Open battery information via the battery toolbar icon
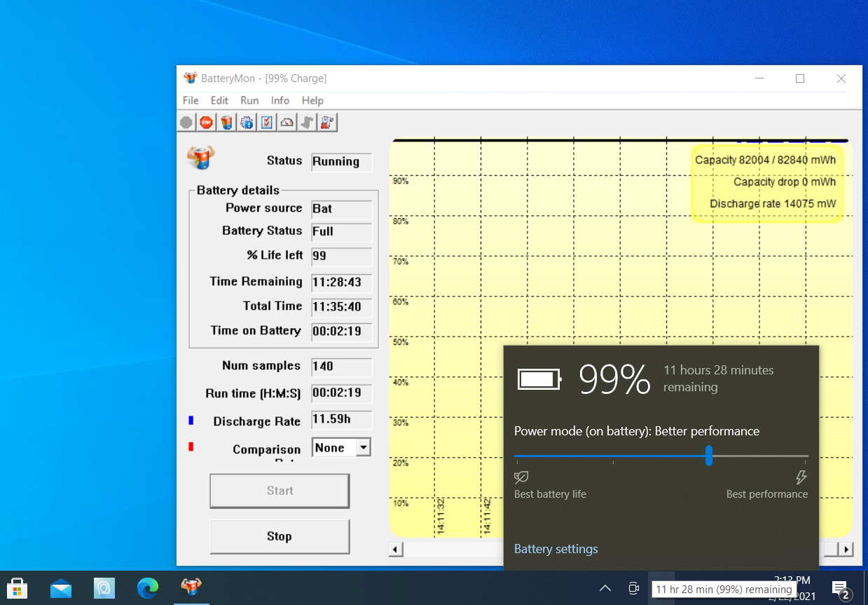Image resolution: width=868 pixels, height=605 pixels. [x=226, y=123]
